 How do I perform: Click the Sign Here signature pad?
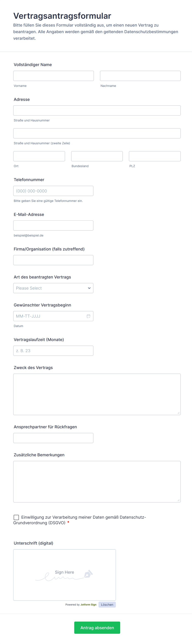(x=64, y=575)
